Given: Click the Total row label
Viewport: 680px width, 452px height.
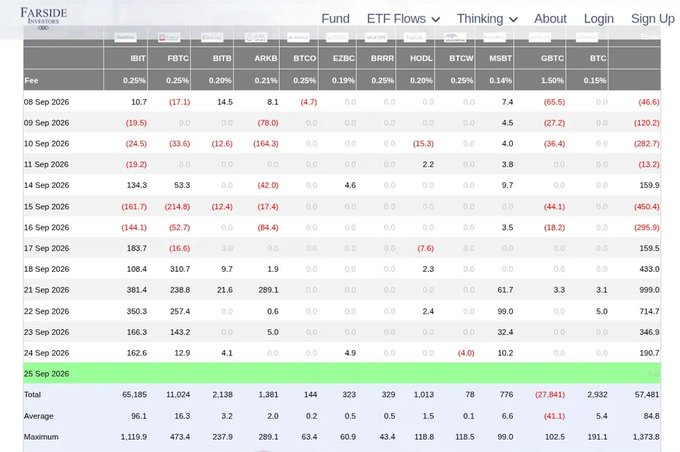Looking at the screenshot, I should click(32, 394).
